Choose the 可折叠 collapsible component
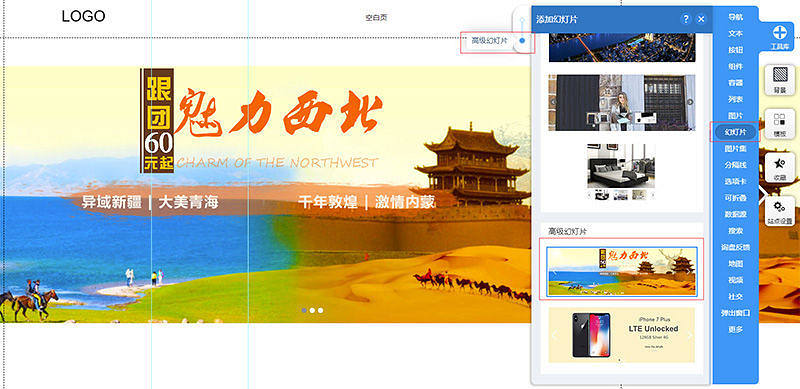The image size is (800, 389). click(735, 198)
